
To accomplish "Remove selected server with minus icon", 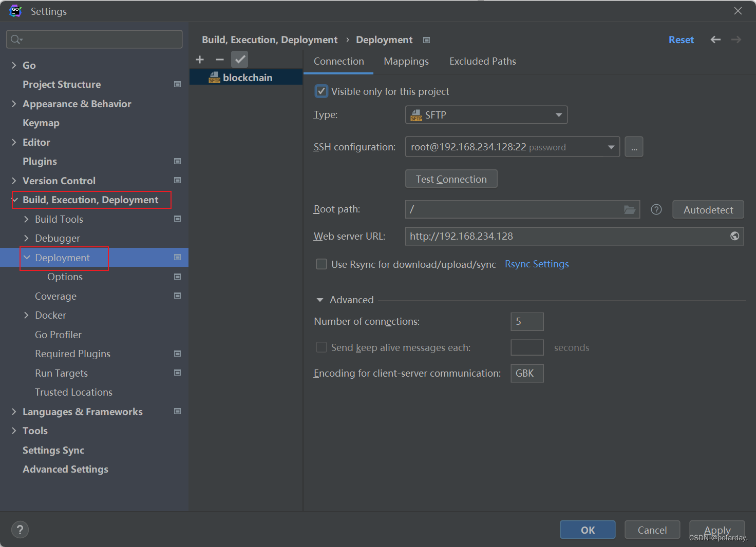I will pyautogui.click(x=220, y=60).
